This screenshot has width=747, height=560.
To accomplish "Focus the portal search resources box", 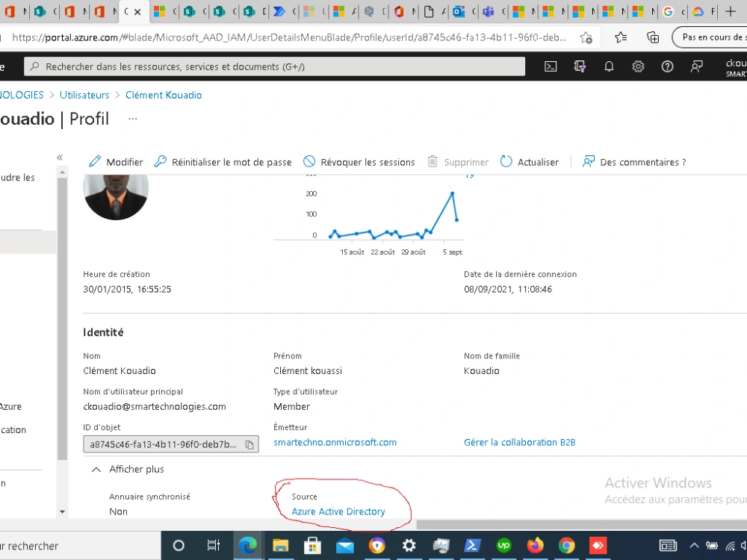I will [274, 66].
